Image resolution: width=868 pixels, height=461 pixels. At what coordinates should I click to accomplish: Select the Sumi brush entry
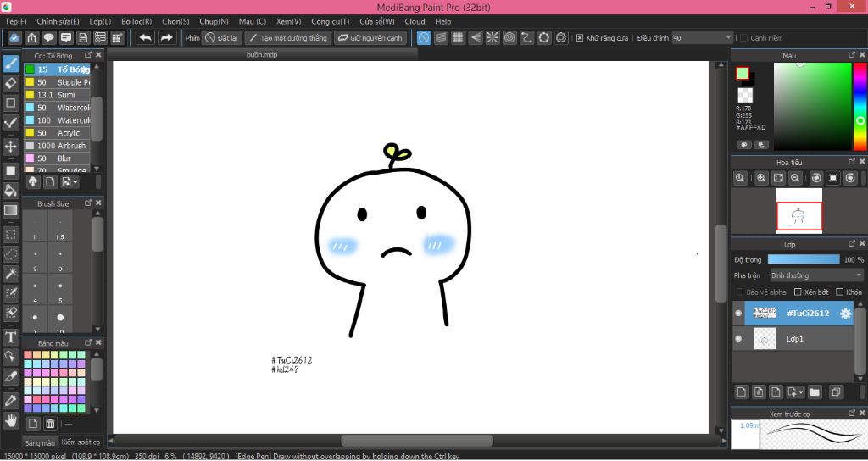(x=57, y=95)
